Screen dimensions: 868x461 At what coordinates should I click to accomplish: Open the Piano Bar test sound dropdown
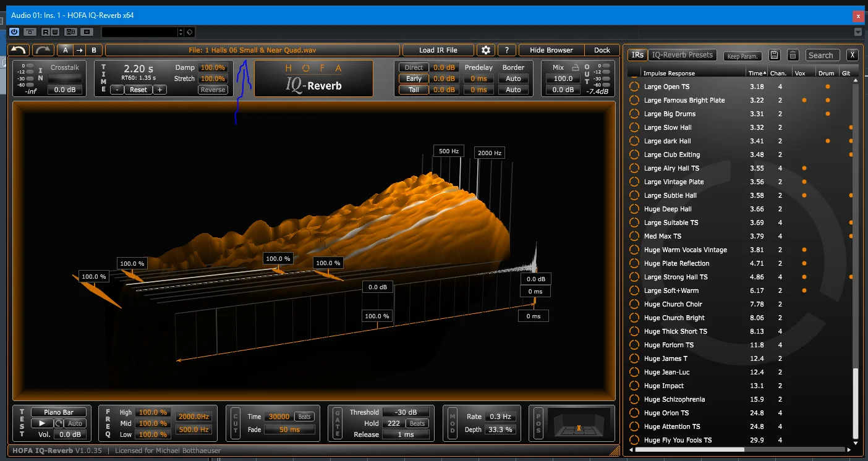coord(59,412)
